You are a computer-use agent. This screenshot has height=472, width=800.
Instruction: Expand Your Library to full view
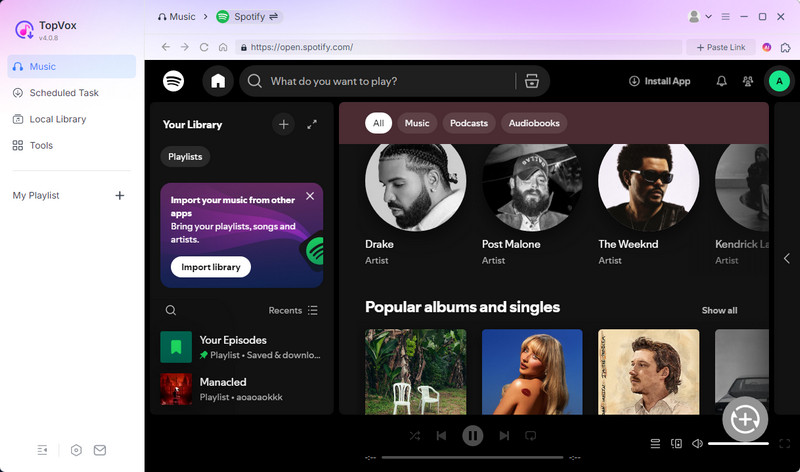click(x=312, y=125)
